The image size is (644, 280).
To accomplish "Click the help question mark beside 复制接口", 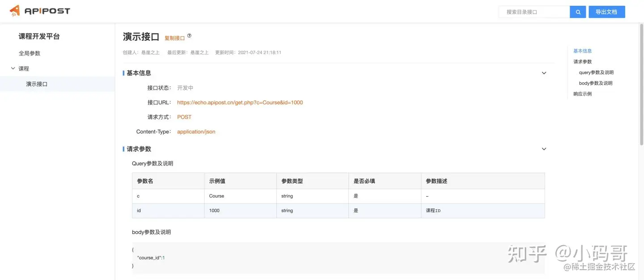I will click(x=189, y=36).
